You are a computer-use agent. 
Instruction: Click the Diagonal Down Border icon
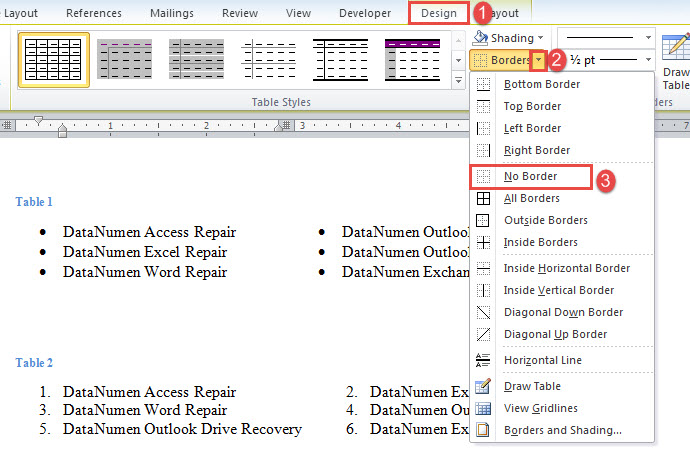pyautogui.click(x=483, y=312)
